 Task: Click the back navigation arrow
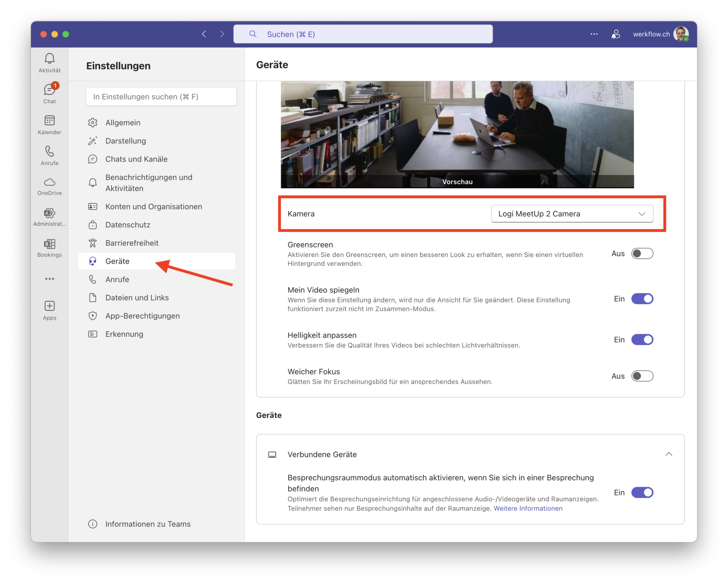pos(204,34)
